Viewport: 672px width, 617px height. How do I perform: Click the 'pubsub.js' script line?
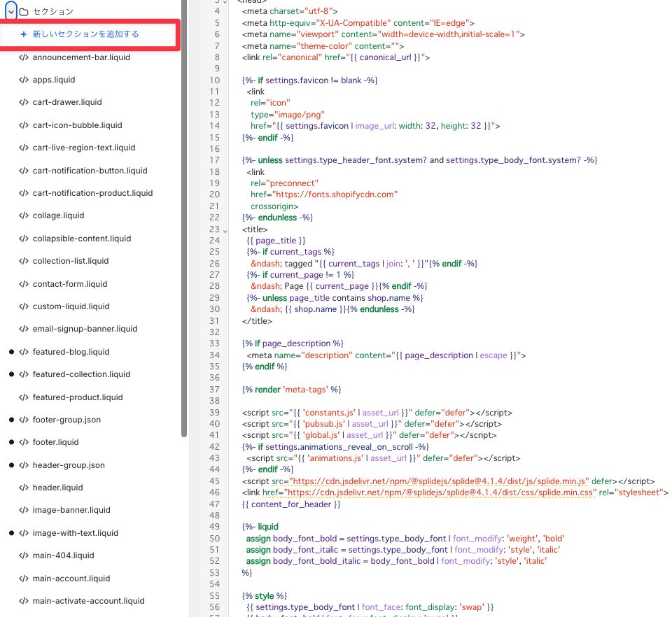point(372,424)
